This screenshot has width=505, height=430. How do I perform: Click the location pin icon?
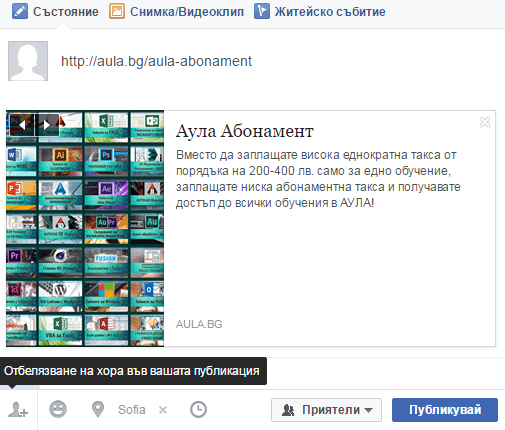tap(98, 410)
